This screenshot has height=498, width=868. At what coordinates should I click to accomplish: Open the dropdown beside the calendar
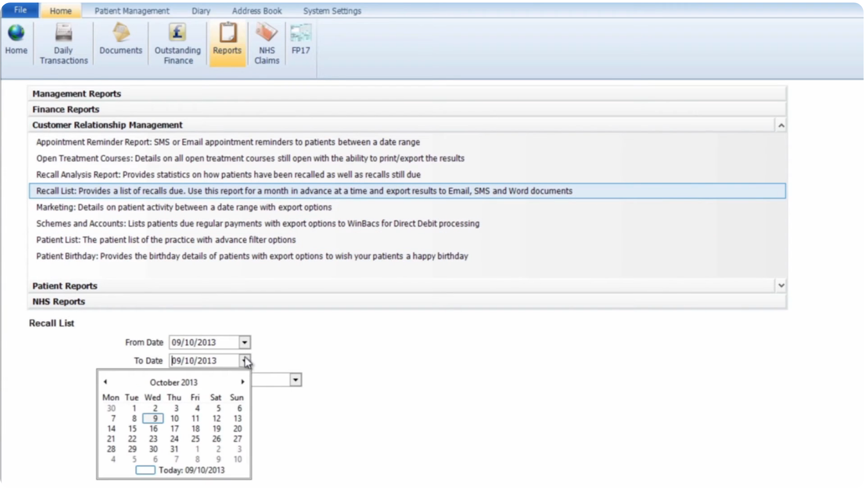tap(296, 380)
